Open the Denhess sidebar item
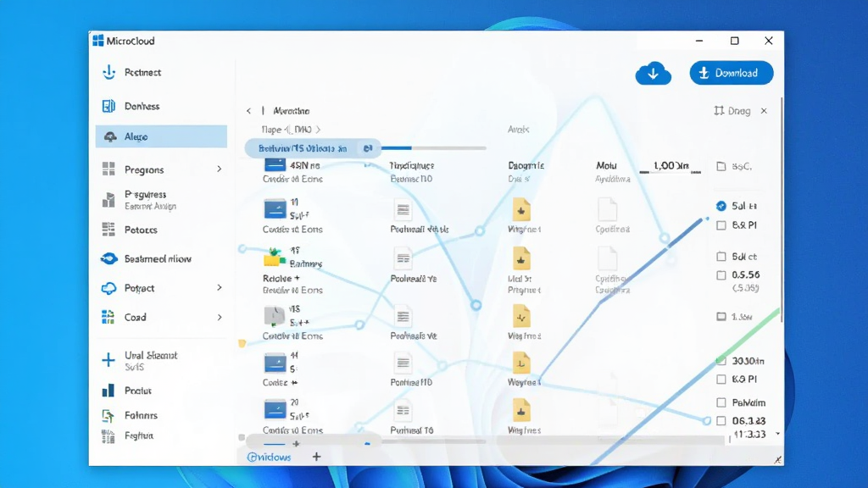 (x=142, y=106)
